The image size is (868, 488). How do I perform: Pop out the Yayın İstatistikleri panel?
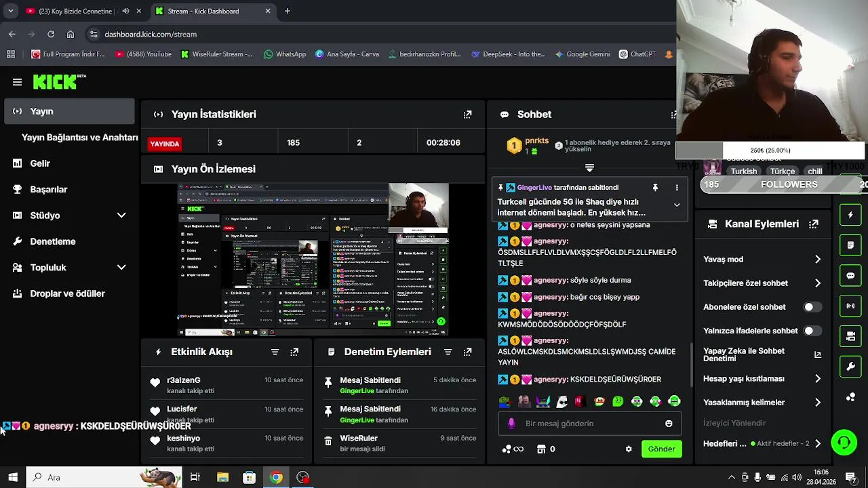pos(467,115)
